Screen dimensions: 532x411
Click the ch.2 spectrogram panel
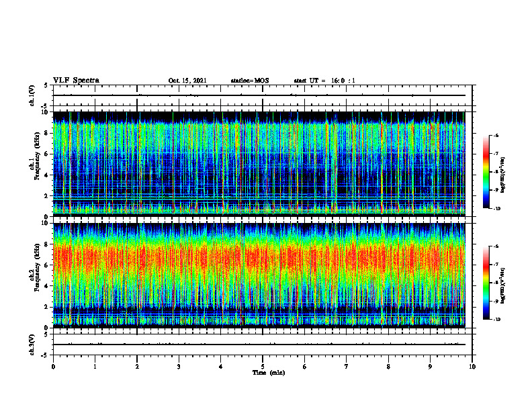pos(259,275)
